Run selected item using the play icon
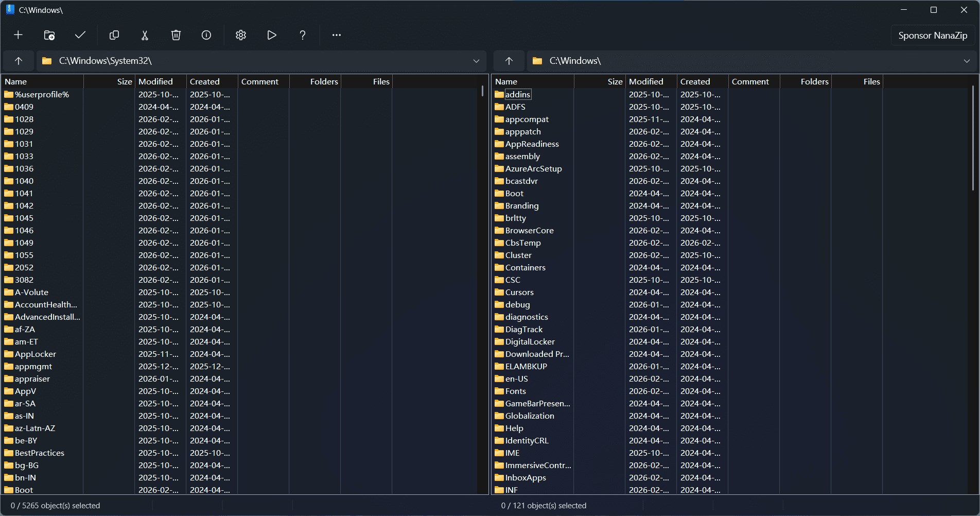The width and height of the screenshot is (980, 516). 271,35
